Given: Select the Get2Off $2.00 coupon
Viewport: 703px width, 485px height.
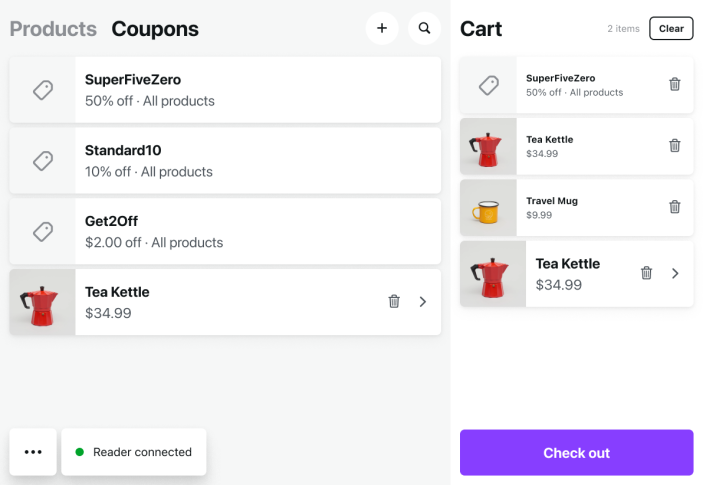Looking at the screenshot, I should pos(225,231).
